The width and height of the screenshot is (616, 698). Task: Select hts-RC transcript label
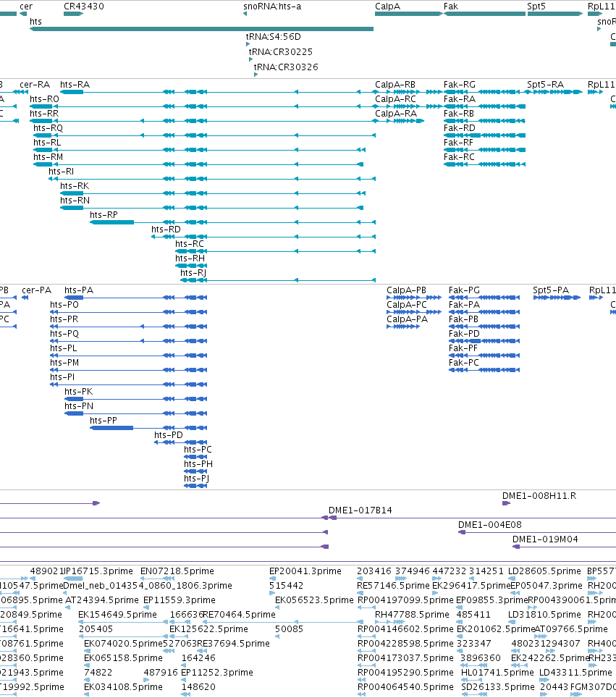pyautogui.click(x=190, y=243)
